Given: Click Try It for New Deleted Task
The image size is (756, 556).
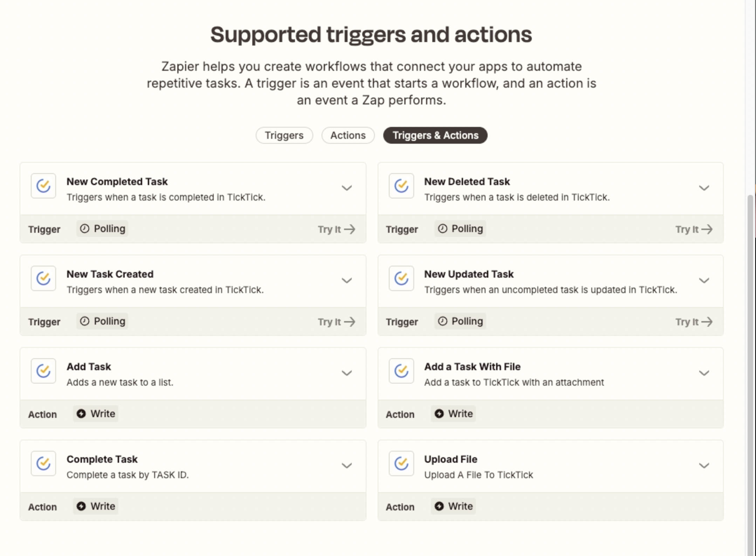Looking at the screenshot, I should [694, 229].
